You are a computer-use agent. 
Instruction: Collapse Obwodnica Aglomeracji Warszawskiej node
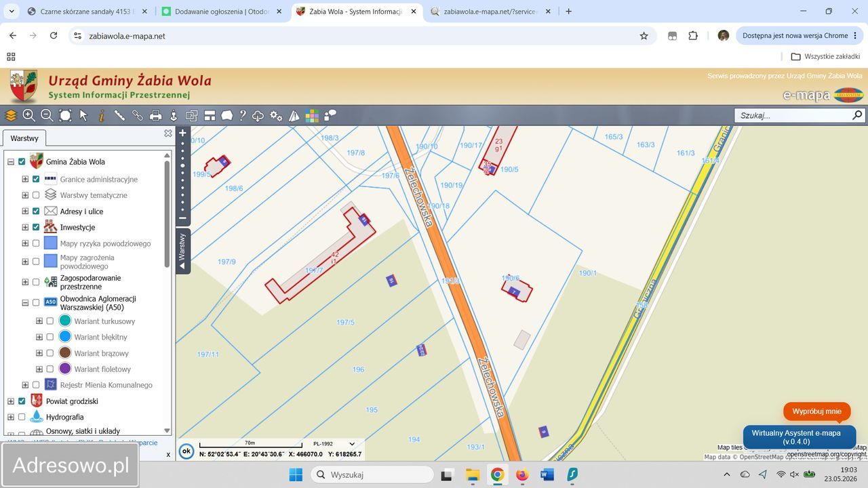tap(25, 303)
